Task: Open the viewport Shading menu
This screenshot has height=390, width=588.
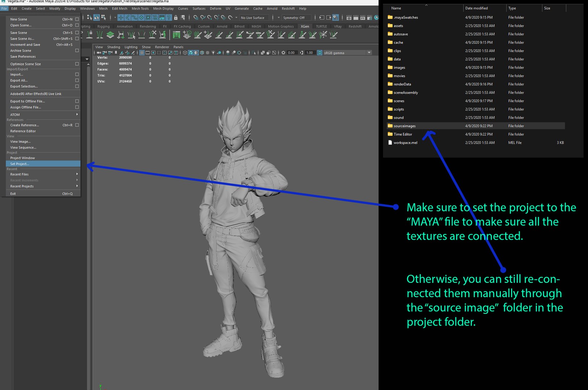Action: [113, 47]
